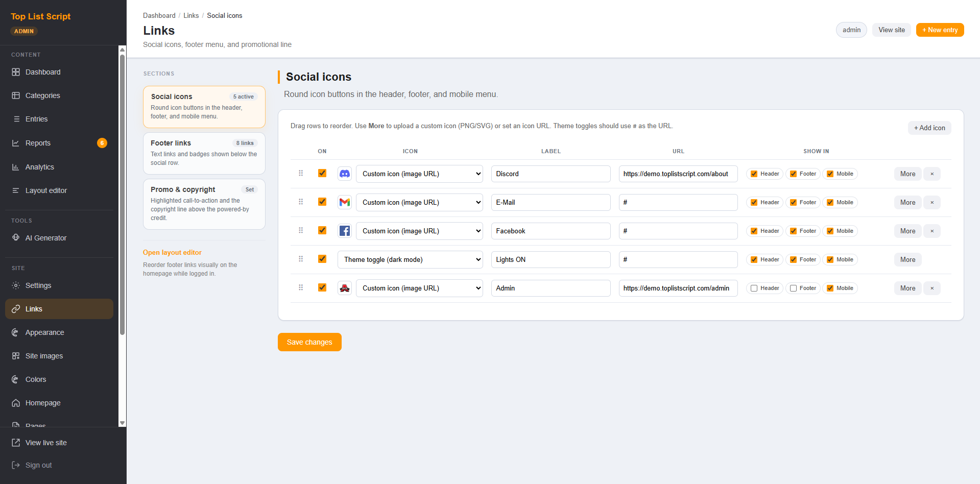Click the Categories sidebar icon
Viewport: 980px width, 484px height.
[x=16, y=95]
